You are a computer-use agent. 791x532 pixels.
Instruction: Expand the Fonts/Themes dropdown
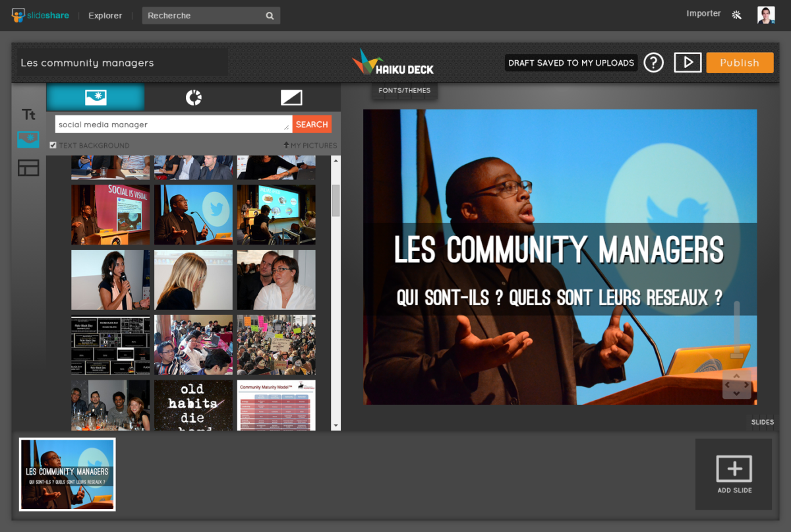[404, 91]
